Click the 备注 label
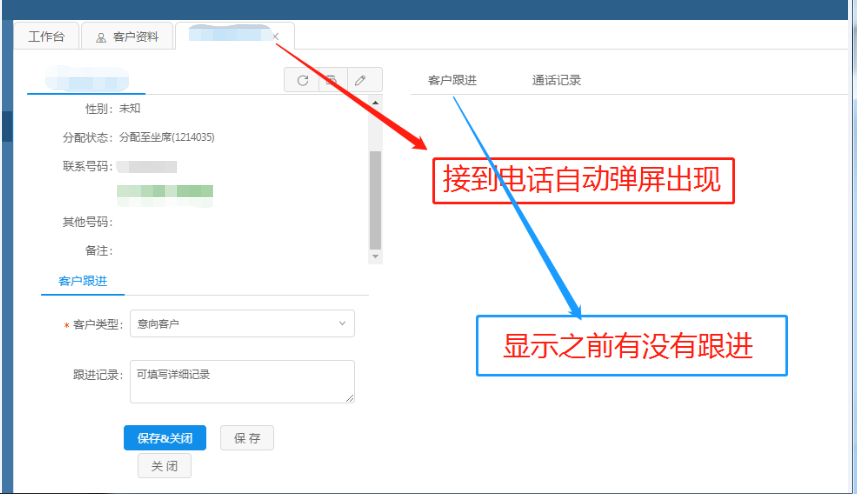857x494 pixels. (99, 251)
